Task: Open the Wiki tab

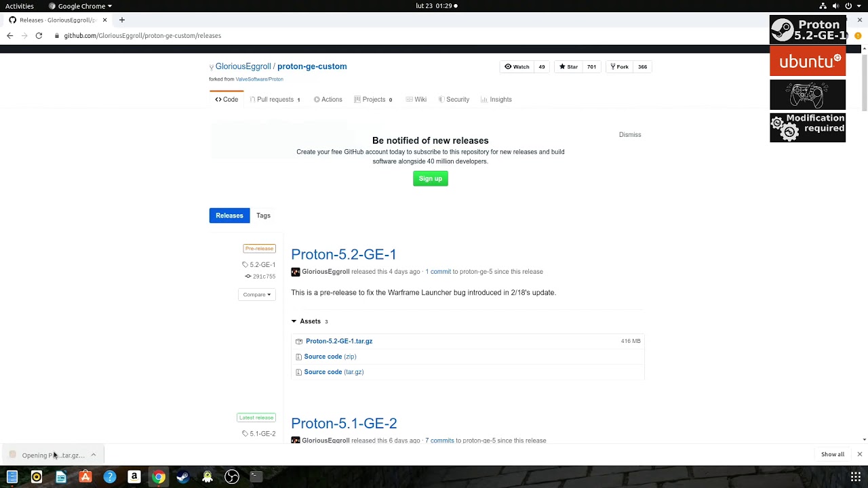Action: pyautogui.click(x=416, y=99)
